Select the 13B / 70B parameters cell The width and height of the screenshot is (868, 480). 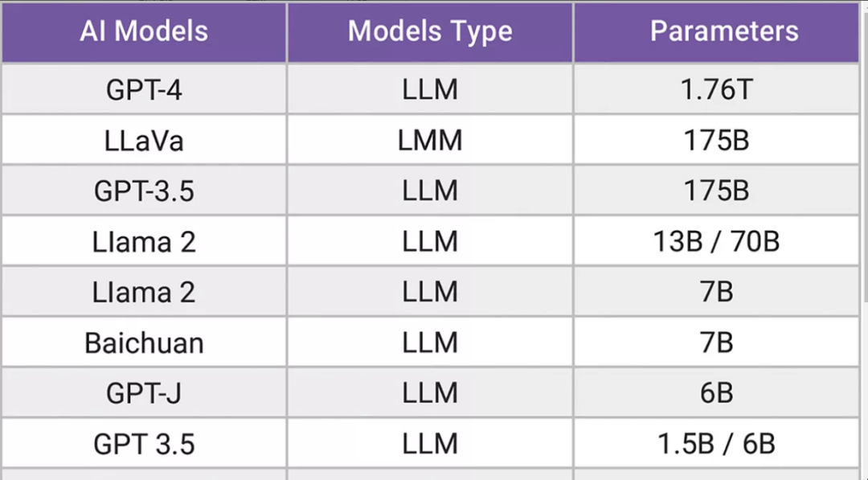tap(716, 241)
